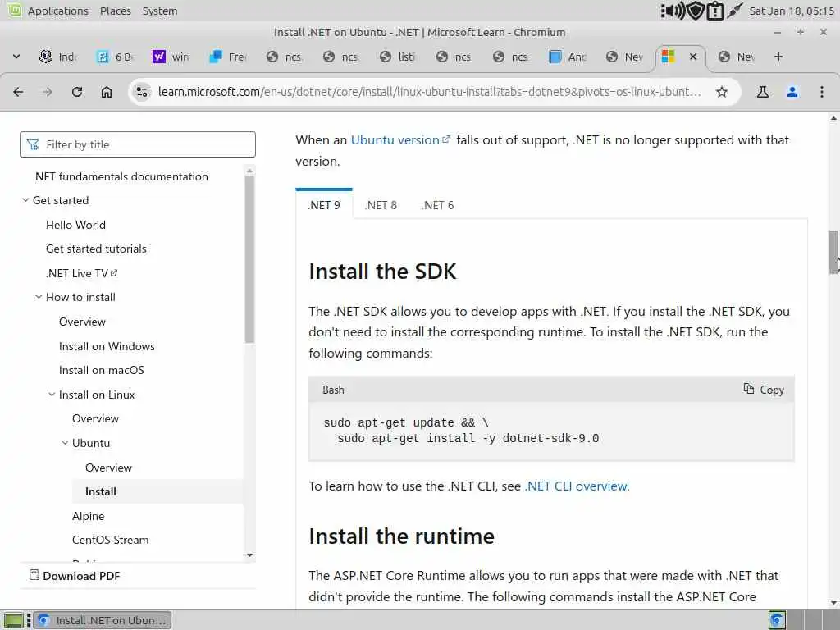Click the show desktop icon in bottom panel
Image resolution: width=840 pixels, height=630 pixels.
13,620
